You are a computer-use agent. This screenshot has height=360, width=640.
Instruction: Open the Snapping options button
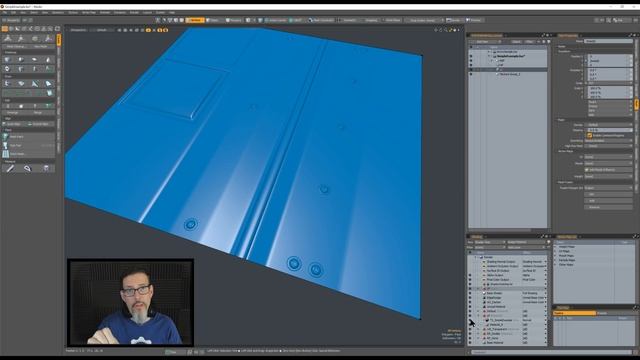[x=371, y=20]
